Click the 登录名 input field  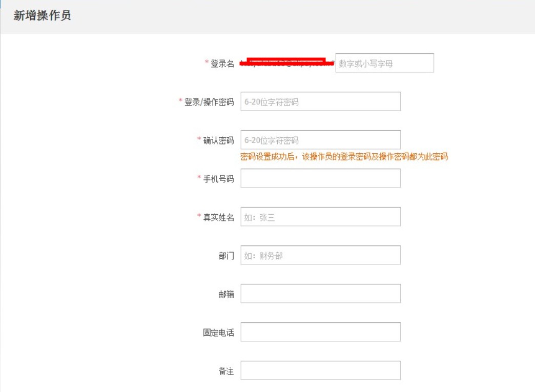[384, 63]
